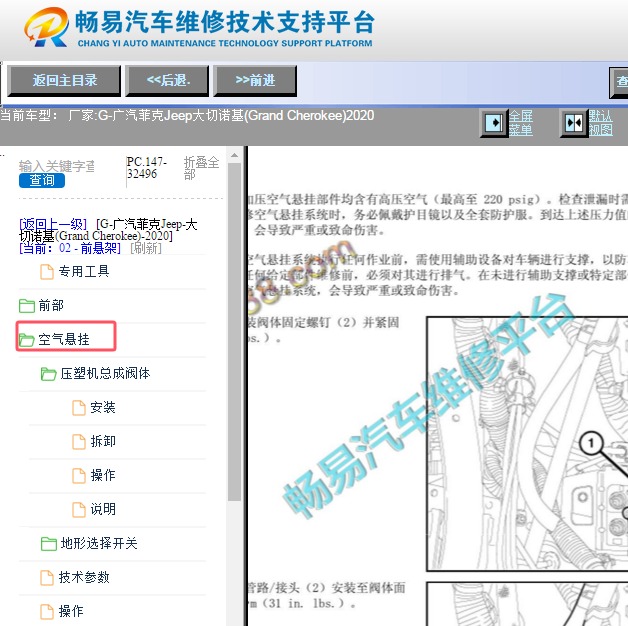Click the 返回主目录 button

pos(64,81)
